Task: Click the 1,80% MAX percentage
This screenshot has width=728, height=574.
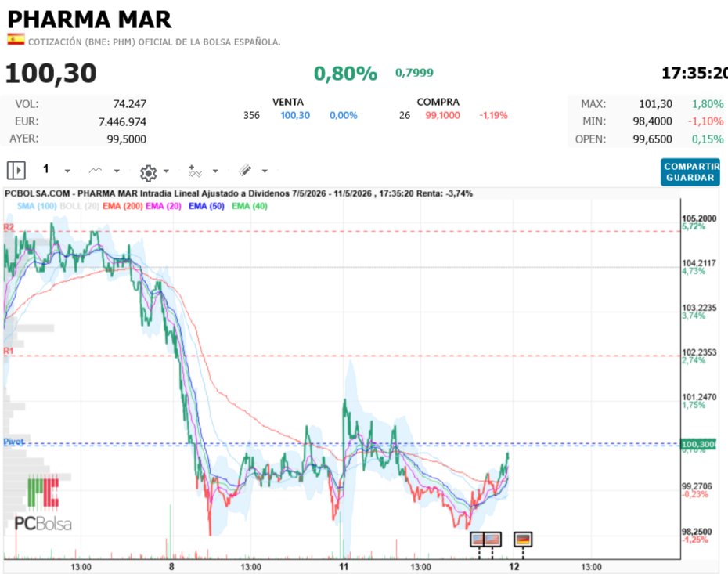Action: (x=708, y=104)
